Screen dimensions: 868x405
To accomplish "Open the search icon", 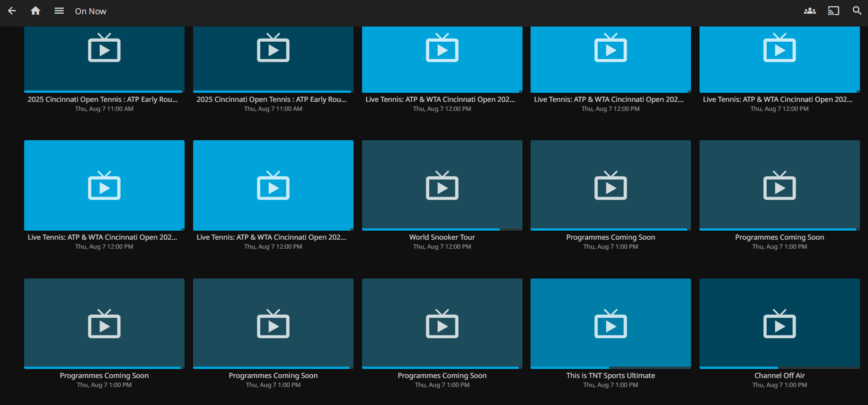I will point(857,11).
